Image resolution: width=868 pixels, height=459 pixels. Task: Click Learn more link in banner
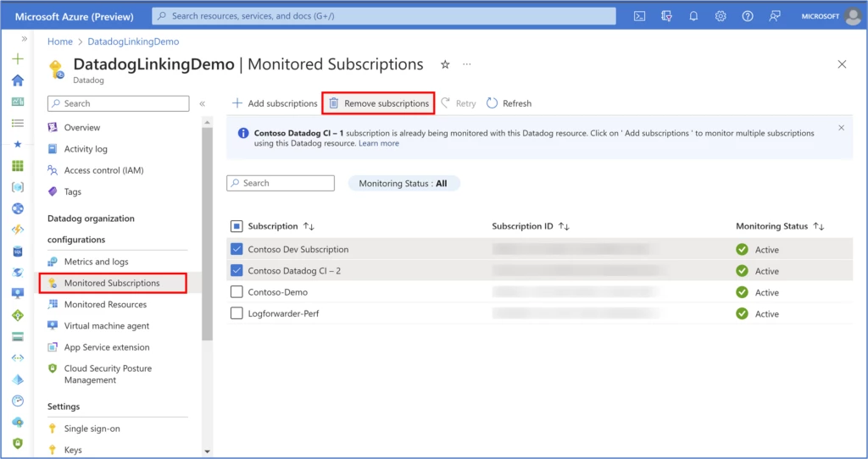379,143
